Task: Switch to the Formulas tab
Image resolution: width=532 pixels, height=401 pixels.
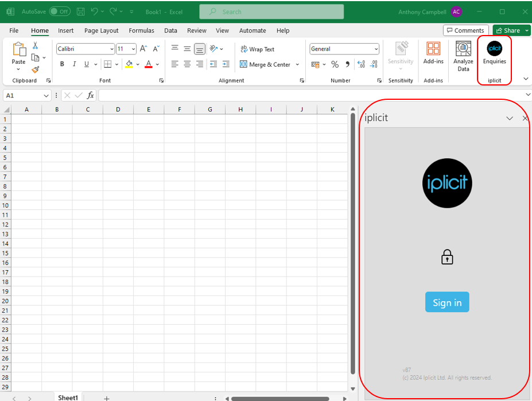Action: [141, 30]
